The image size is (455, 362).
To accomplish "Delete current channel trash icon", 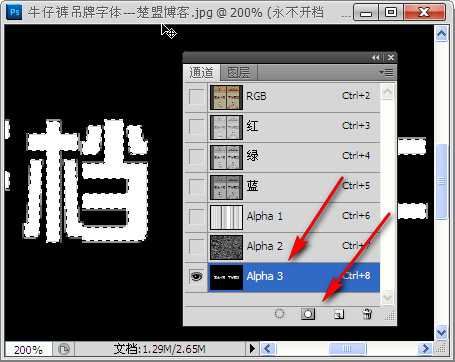I will tap(367, 314).
